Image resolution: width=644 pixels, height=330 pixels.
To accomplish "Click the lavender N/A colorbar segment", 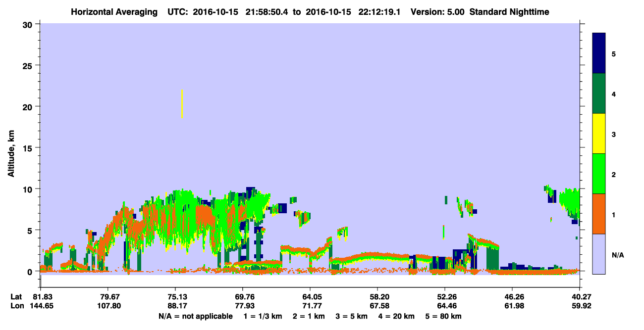I will 599,254.
